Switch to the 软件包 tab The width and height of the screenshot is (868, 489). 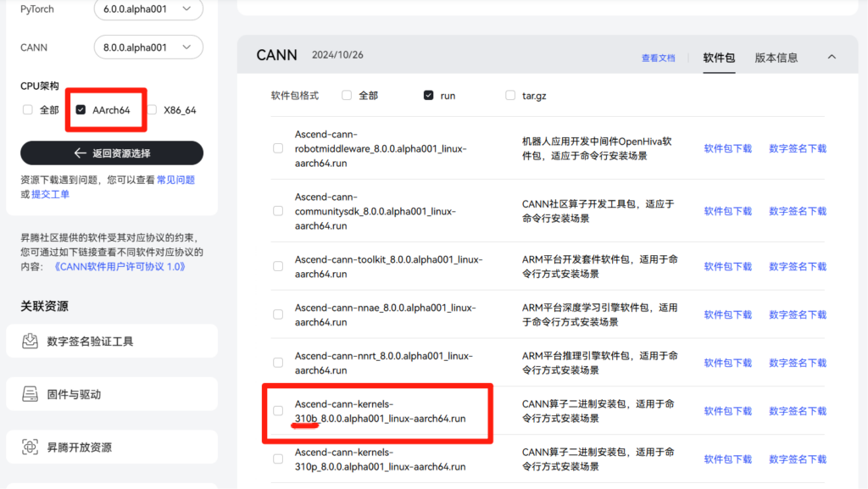(x=719, y=58)
